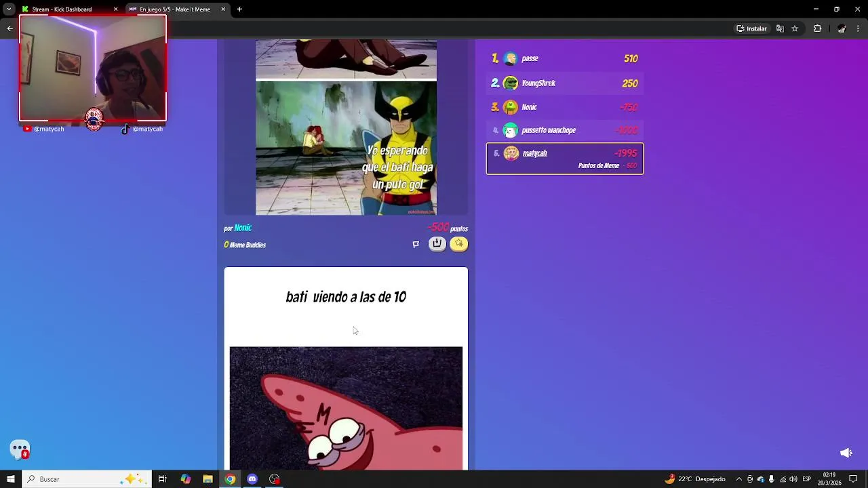This screenshot has width=868, height=488.
Task: Expand the hidden system tray icons chevron
Action: pyautogui.click(x=738, y=479)
